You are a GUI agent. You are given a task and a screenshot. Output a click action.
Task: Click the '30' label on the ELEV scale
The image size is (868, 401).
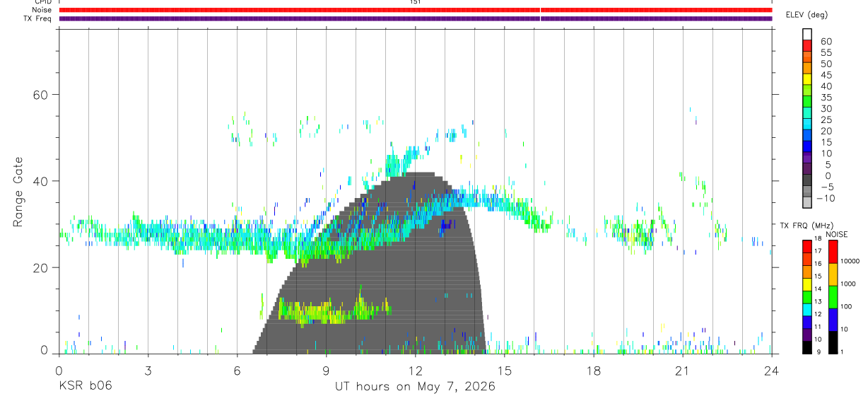click(x=826, y=109)
